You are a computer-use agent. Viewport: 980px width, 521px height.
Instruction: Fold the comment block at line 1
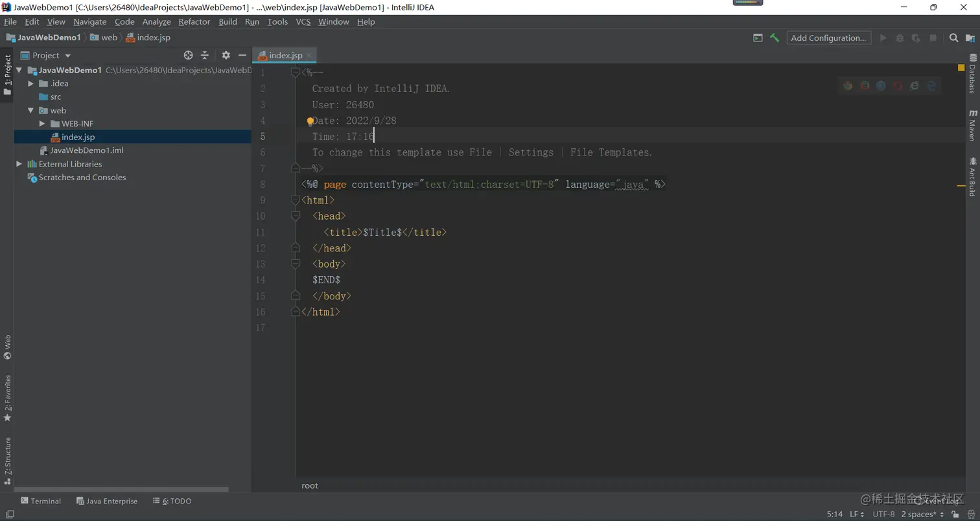pyautogui.click(x=296, y=73)
